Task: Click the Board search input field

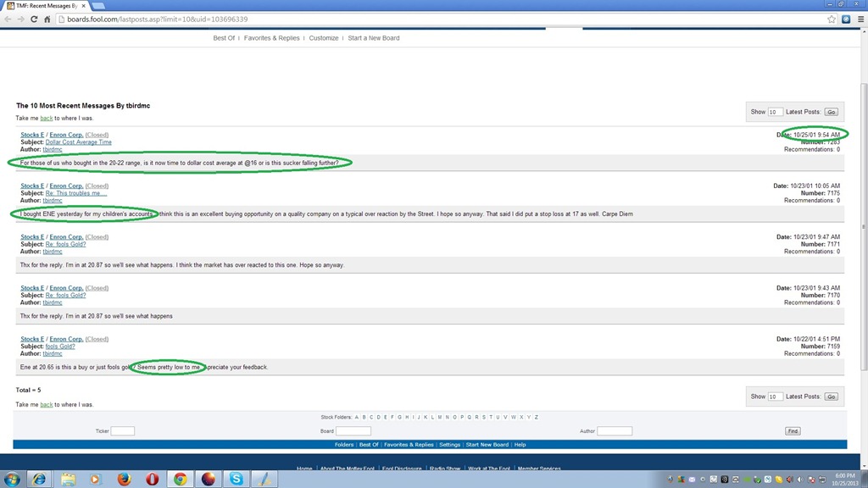Action: tap(353, 431)
